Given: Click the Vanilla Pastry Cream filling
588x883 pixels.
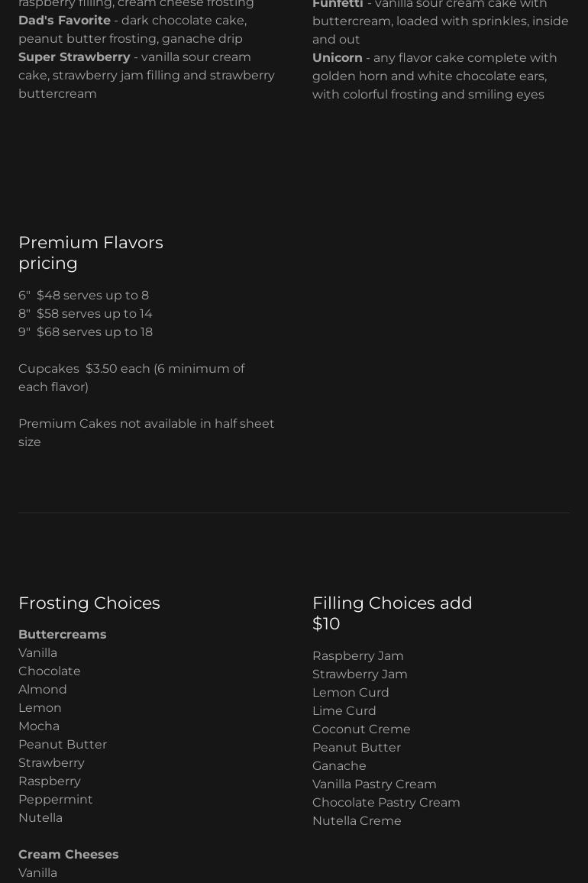Looking at the screenshot, I should tap(374, 784).
